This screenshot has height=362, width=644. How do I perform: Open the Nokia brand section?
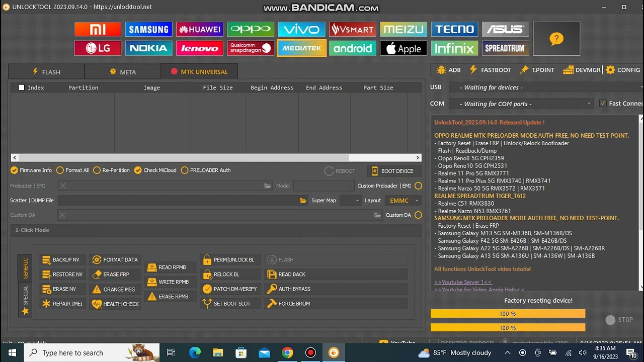click(x=148, y=48)
